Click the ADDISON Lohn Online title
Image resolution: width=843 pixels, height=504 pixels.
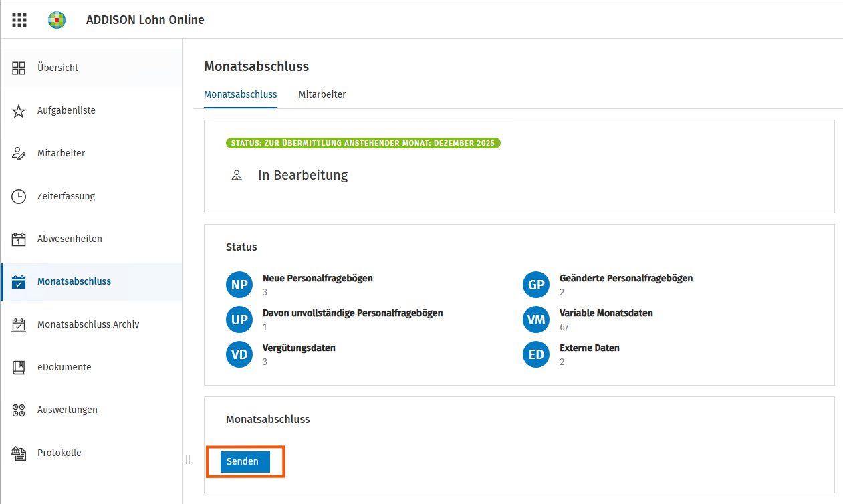click(145, 20)
